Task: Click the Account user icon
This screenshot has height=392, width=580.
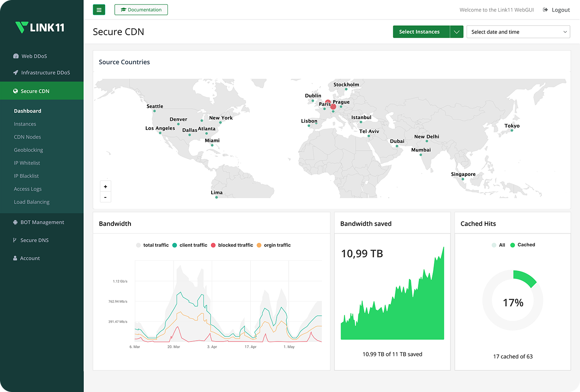Action: pyautogui.click(x=15, y=258)
